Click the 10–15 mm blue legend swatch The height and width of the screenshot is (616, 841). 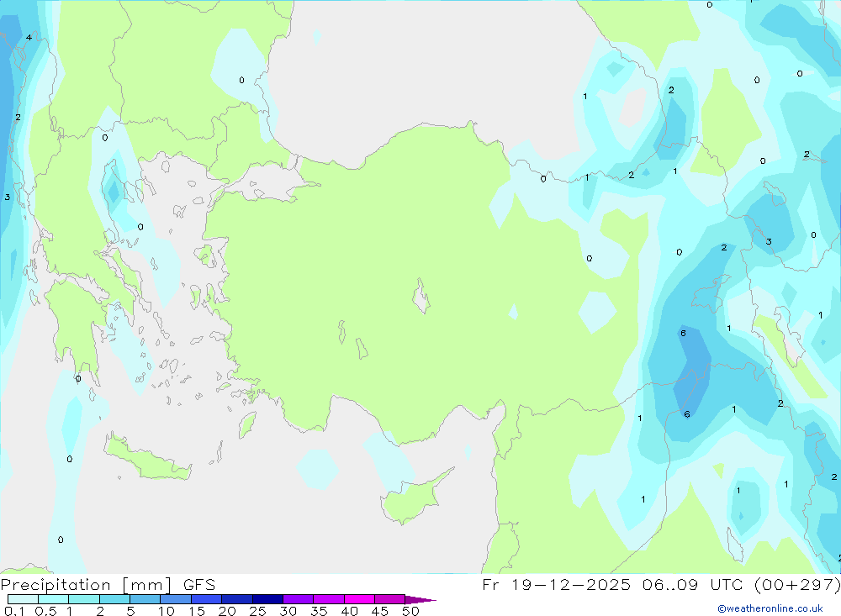176,599
